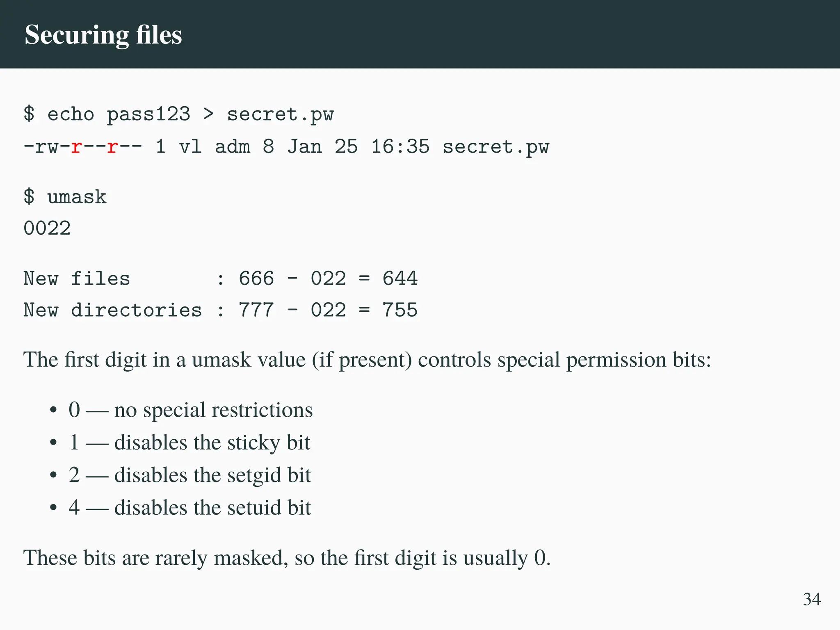The width and height of the screenshot is (840, 630).
Task: Click the "New directories" label
Action: pyautogui.click(x=112, y=310)
